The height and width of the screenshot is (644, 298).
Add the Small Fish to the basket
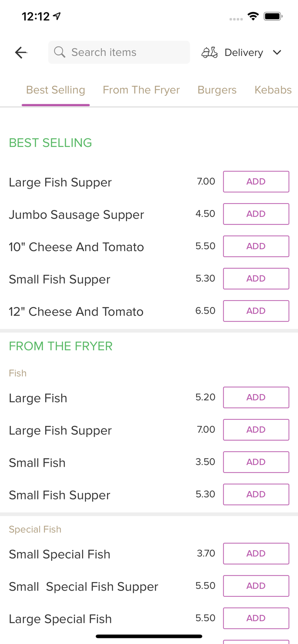(256, 462)
